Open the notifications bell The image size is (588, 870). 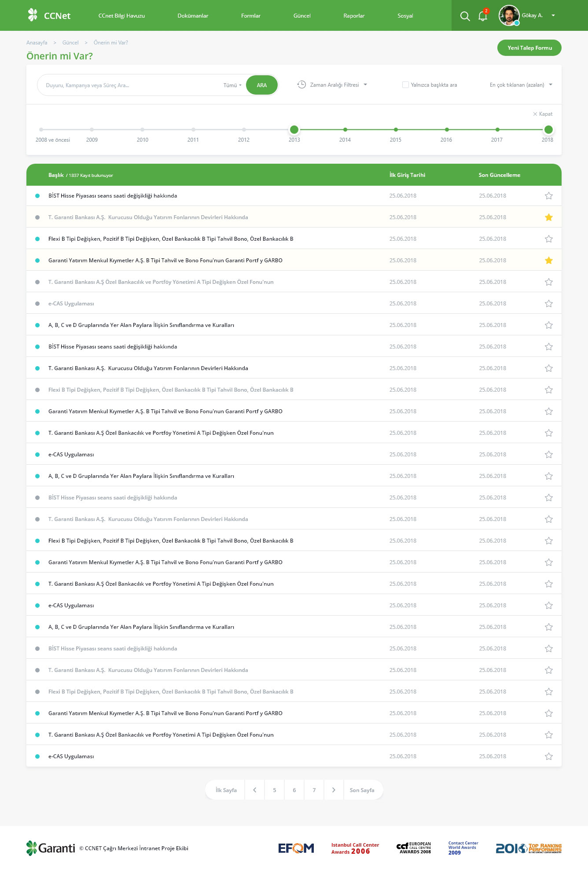(x=483, y=16)
